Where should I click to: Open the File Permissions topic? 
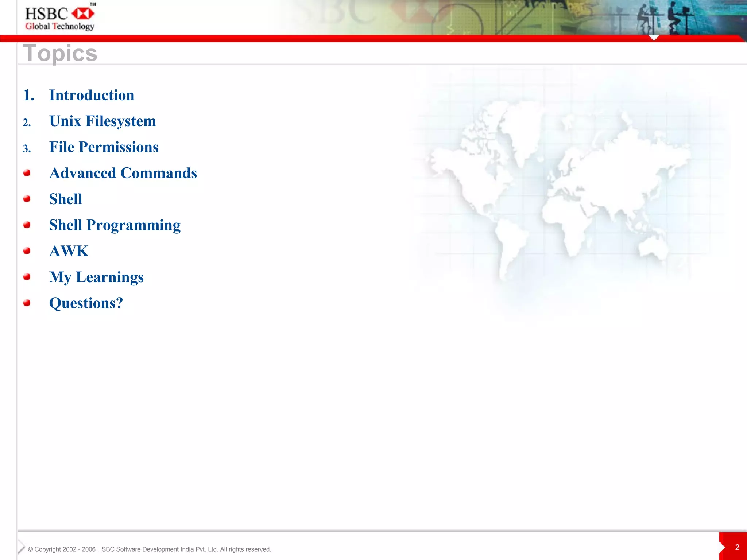(104, 147)
